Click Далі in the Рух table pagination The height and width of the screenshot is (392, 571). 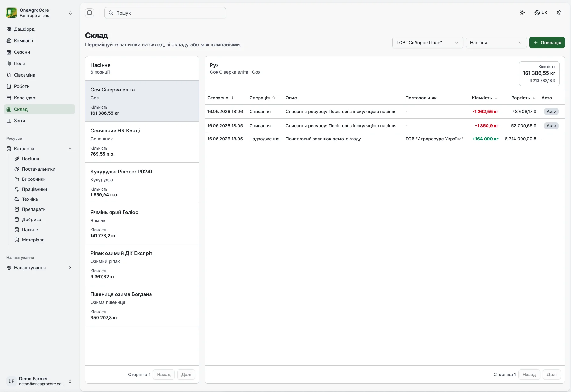coord(552,375)
